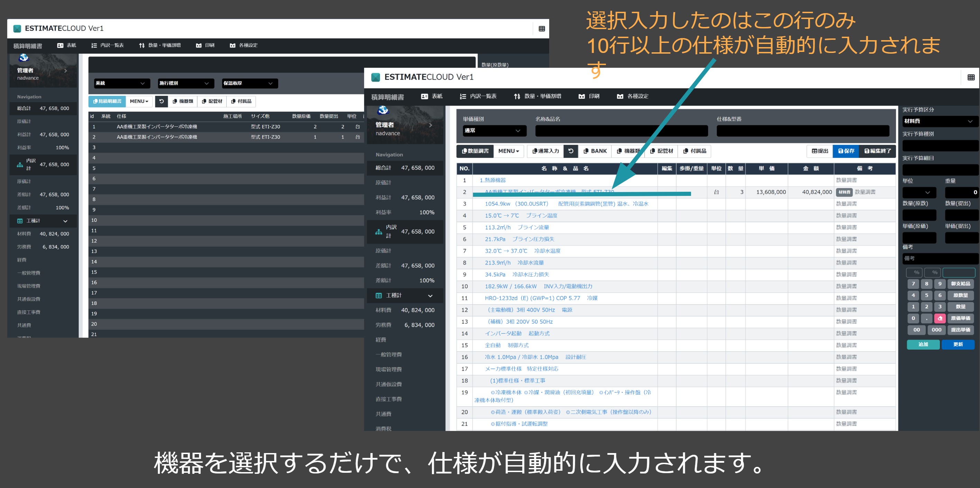Image resolution: width=980 pixels, height=488 pixels.
Task: Tap 提出単価 key on keypad
Action: point(960,330)
